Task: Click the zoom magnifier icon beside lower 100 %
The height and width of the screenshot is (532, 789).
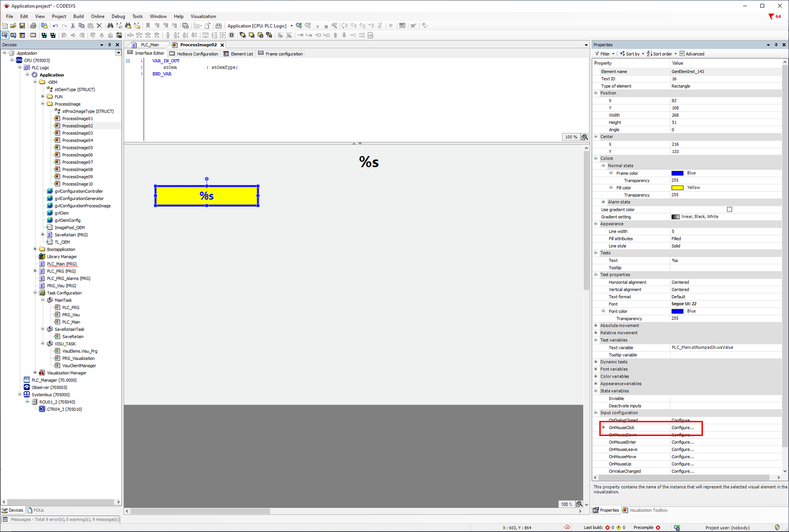Action: (579, 504)
